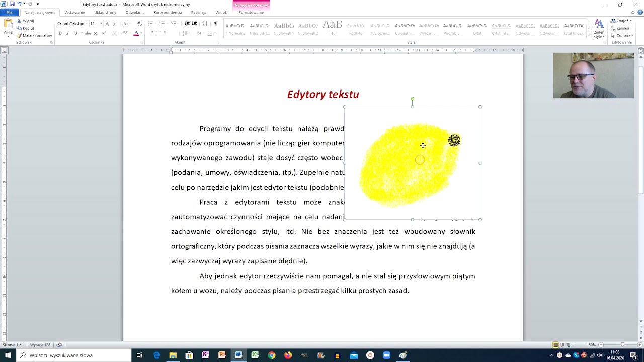
Task: Click Clear Formatting eraser icon
Action: click(x=139, y=24)
